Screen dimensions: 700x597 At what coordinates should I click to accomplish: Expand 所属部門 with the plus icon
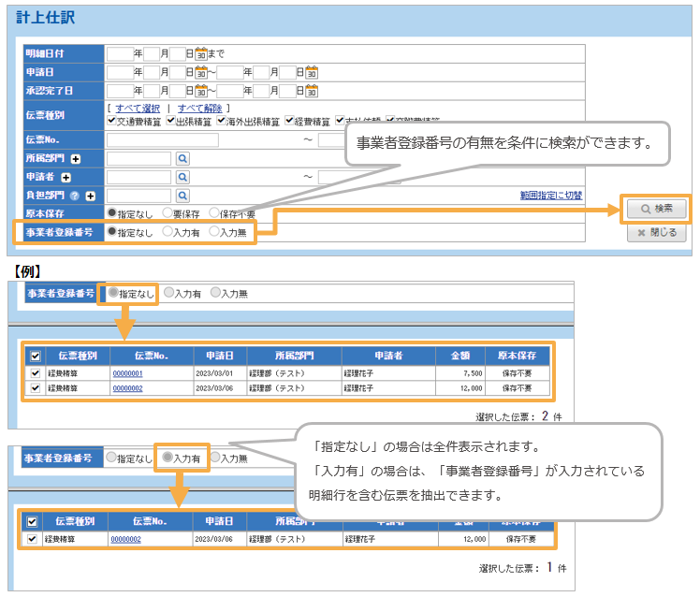click(x=75, y=159)
